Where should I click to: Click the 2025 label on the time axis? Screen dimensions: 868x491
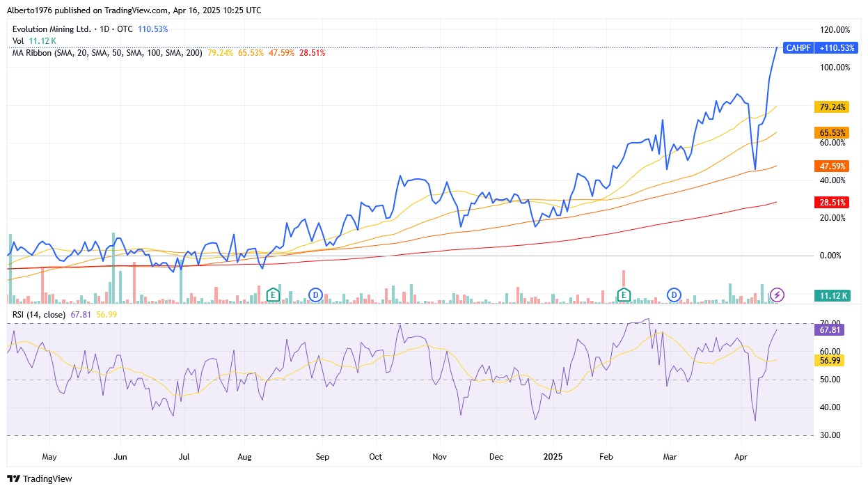[x=552, y=457]
